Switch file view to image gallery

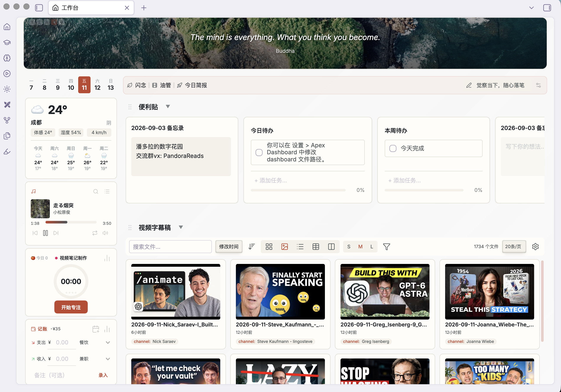(x=284, y=247)
